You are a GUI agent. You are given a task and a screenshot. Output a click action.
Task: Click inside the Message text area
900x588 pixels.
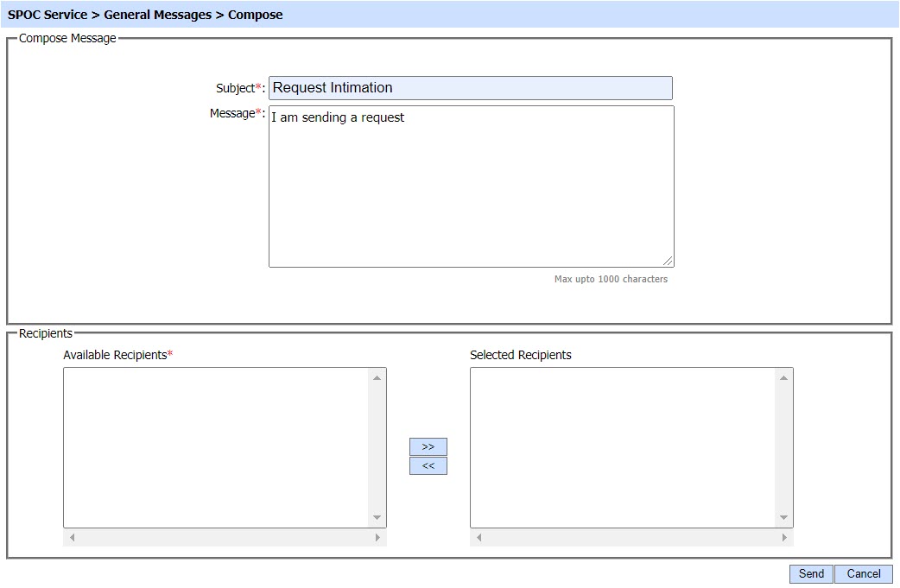[471, 186]
